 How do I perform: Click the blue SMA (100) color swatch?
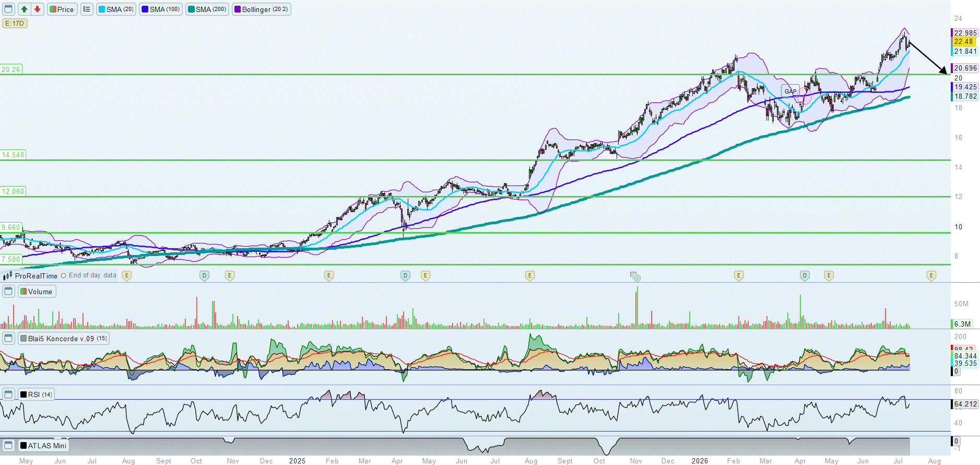pos(145,9)
